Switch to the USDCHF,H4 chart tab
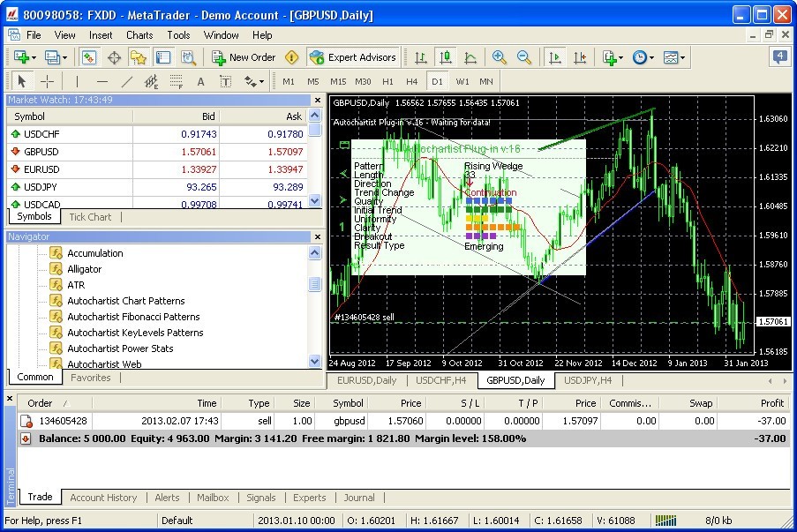The width and height of the screenshot is (797, 532). point(441,380)
